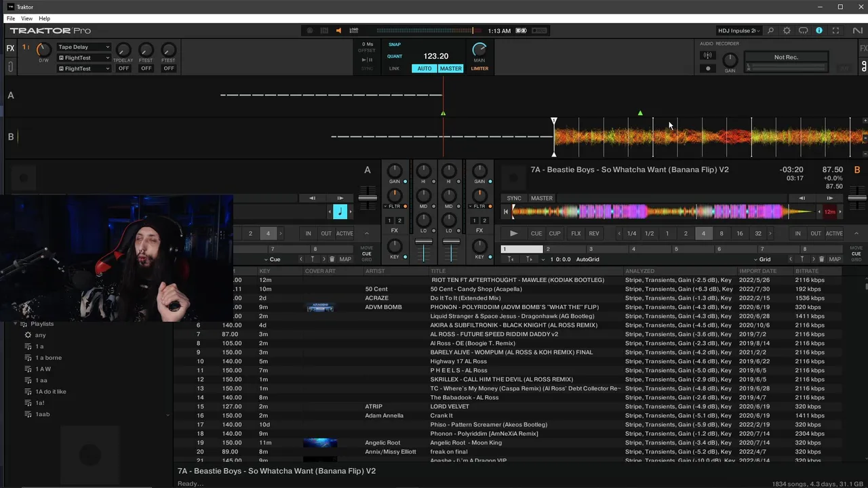868x488 pixels.
Task: Open the Help menu
Action: point(44,18)
